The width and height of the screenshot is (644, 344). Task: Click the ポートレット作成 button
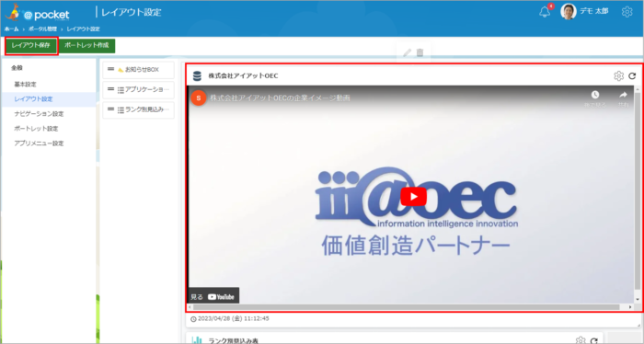(x=86, y=46)
